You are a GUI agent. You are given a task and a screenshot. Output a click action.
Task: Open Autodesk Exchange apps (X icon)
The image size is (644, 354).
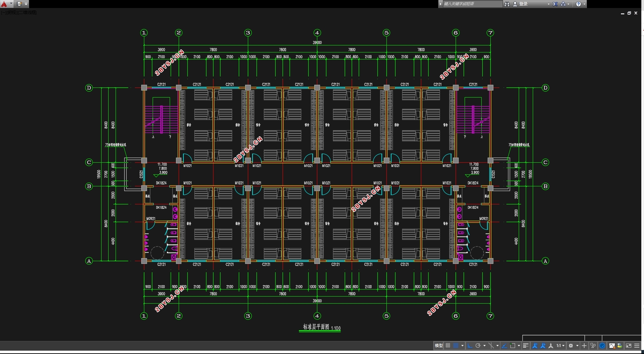(x=555, y=4)
